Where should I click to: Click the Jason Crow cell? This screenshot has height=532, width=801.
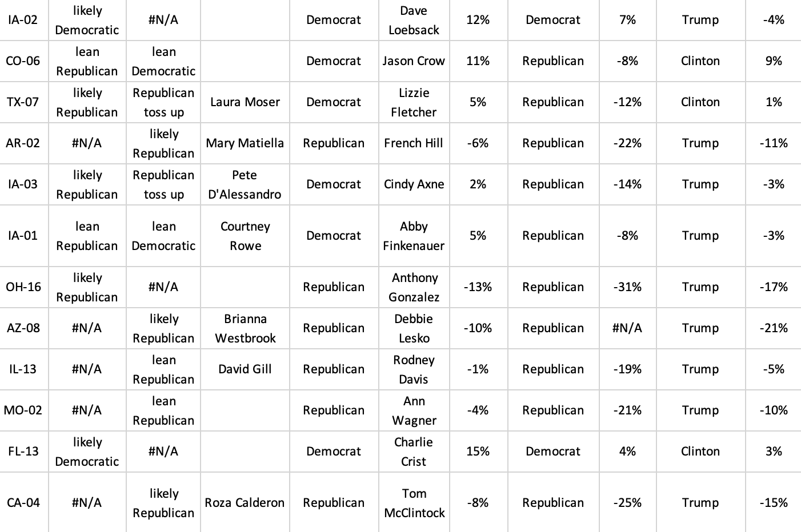[414, 61]
